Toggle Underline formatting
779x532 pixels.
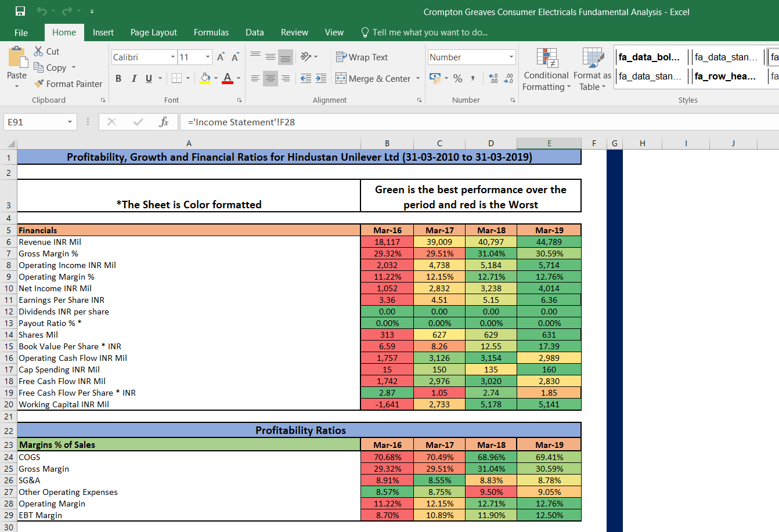click(149, 78)
